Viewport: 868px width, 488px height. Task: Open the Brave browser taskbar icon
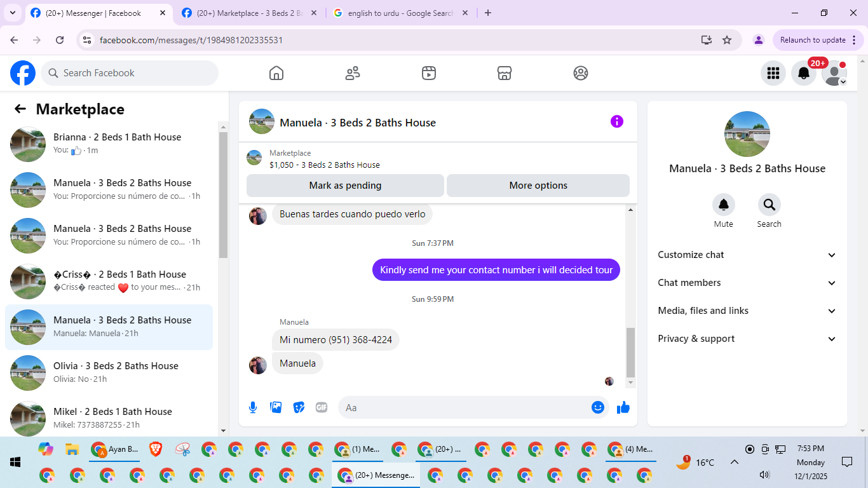[155, 449]
